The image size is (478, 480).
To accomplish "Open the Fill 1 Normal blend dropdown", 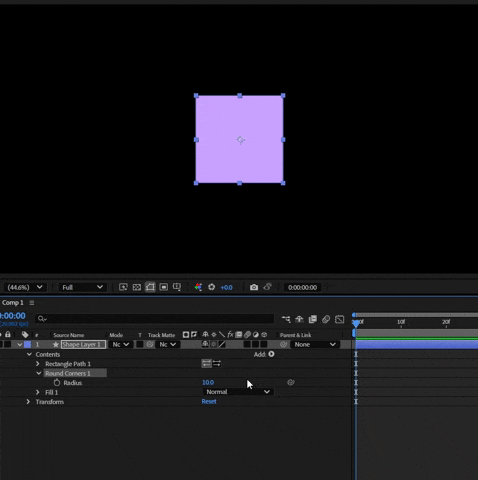I will coord(238,392).
